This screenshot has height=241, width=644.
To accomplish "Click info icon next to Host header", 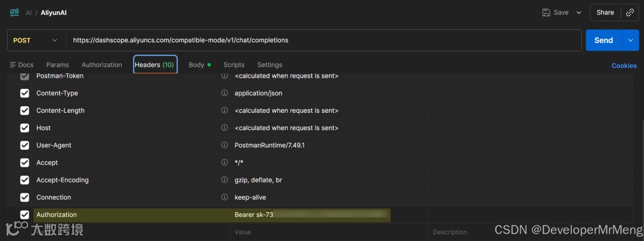I will click(x=225, y=128).
